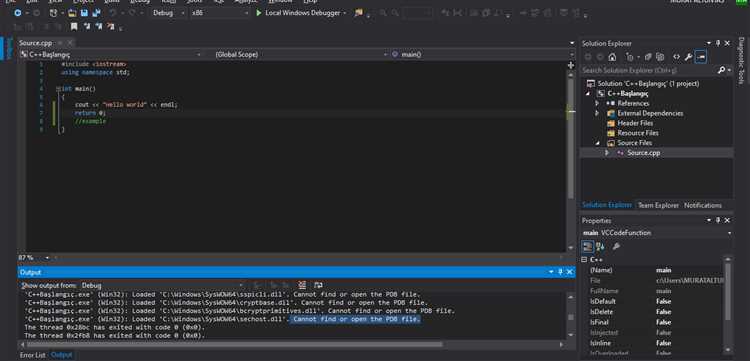Click the 'thread 0x28bc has exited' output line
The image size is (750, 361).
(x=114, y=328)
